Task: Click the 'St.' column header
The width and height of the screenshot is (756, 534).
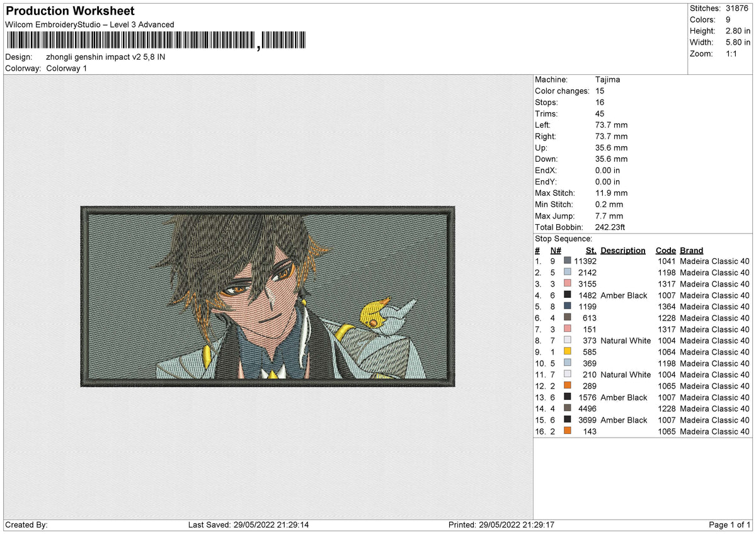Action: coord(591,250)
